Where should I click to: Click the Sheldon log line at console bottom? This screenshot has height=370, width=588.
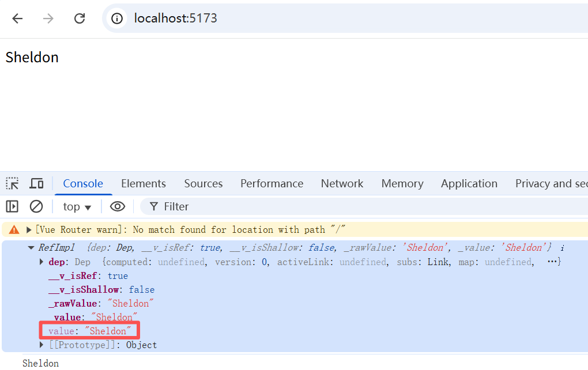[x=40, y=363]
